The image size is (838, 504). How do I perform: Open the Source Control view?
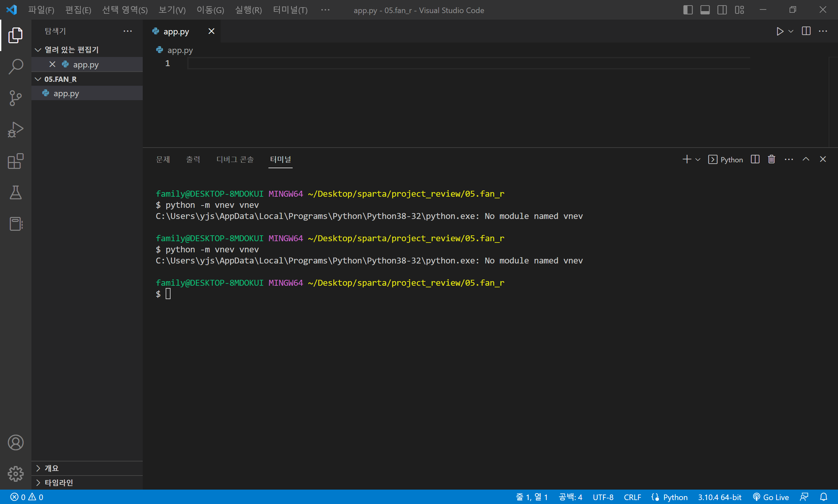(16, 98)
